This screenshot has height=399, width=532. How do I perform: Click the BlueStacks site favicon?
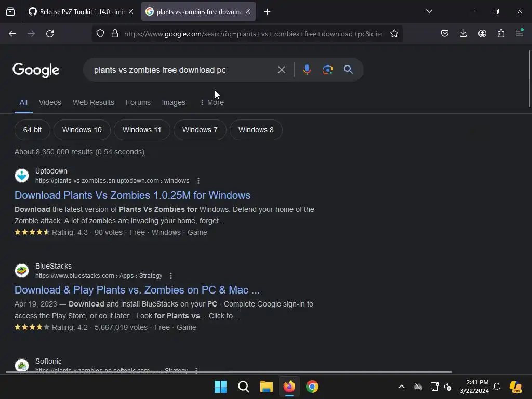click(22, 271)
